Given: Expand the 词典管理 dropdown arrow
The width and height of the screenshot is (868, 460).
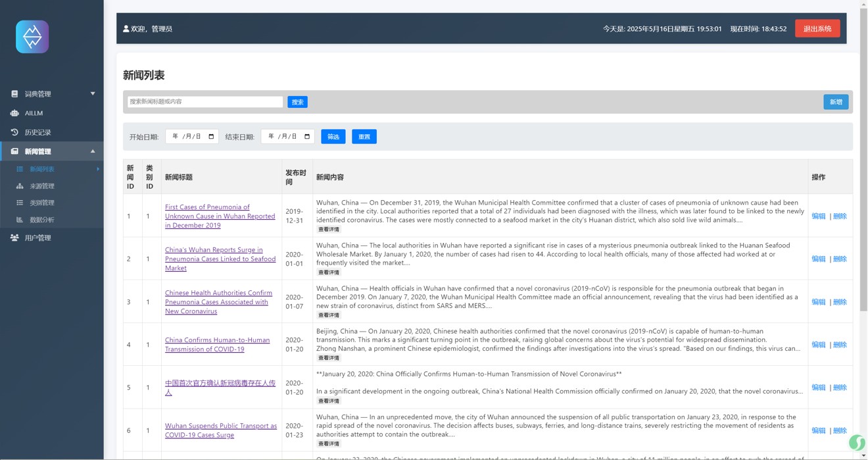Looking at the screenshot, I should coord(93,93).
